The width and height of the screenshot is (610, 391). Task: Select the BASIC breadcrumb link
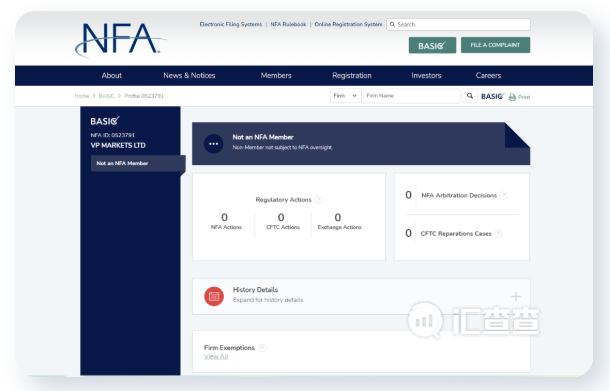(x=106, y=96)
